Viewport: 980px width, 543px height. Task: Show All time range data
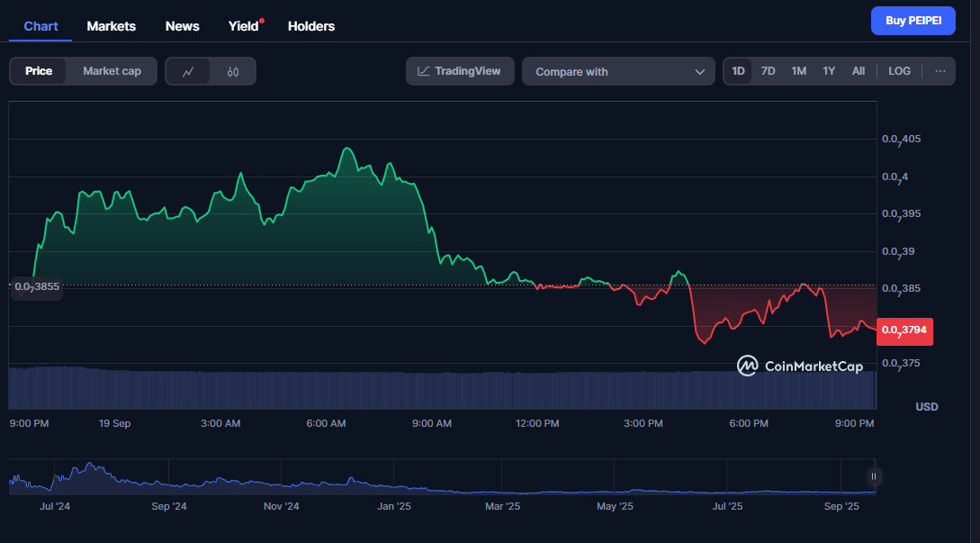(x=859, y=71)
